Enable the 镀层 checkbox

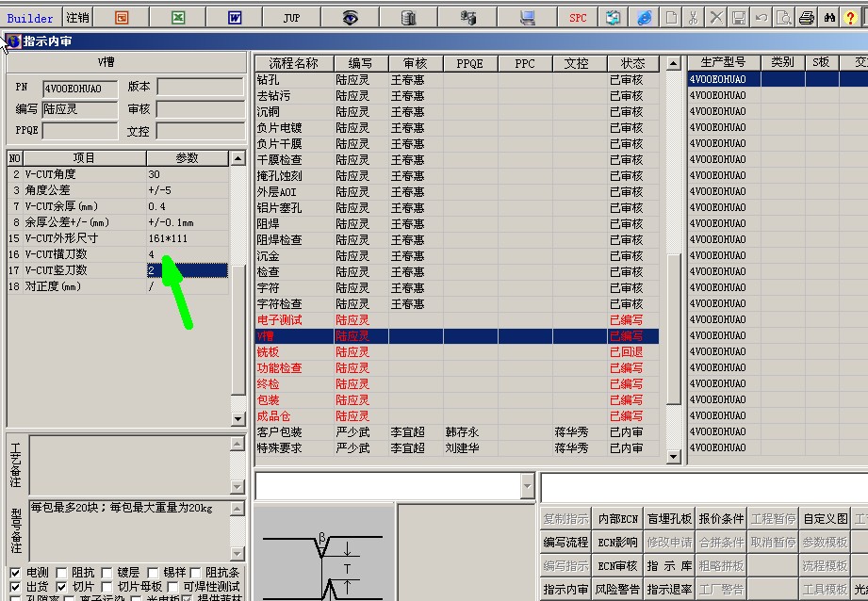[x=106, y=572]
